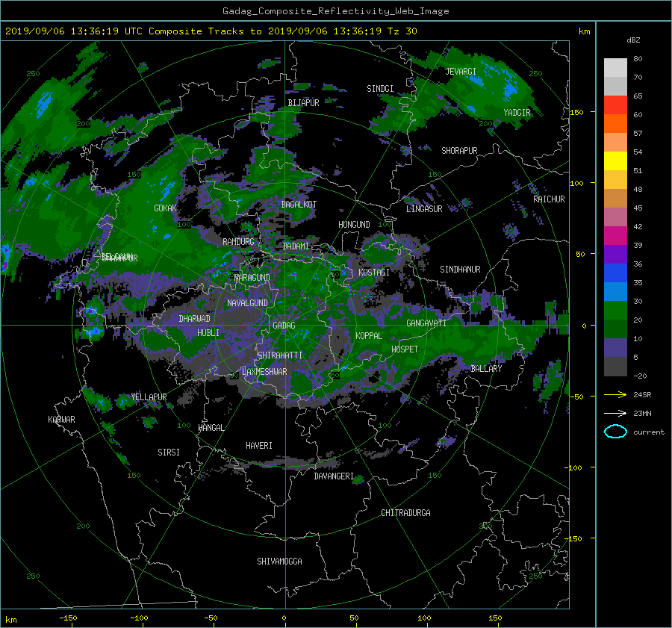Click the HANGAL label
This screenshot has width=672, height=628.
pyautogui.click(x=211, y=428)
